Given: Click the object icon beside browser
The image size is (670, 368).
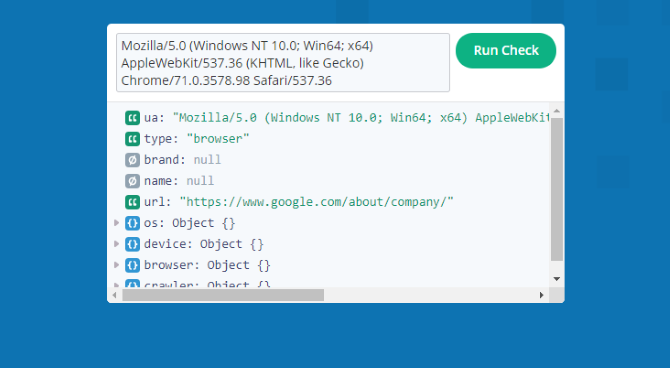Looking at the screenshot, I should pos(132,265).
